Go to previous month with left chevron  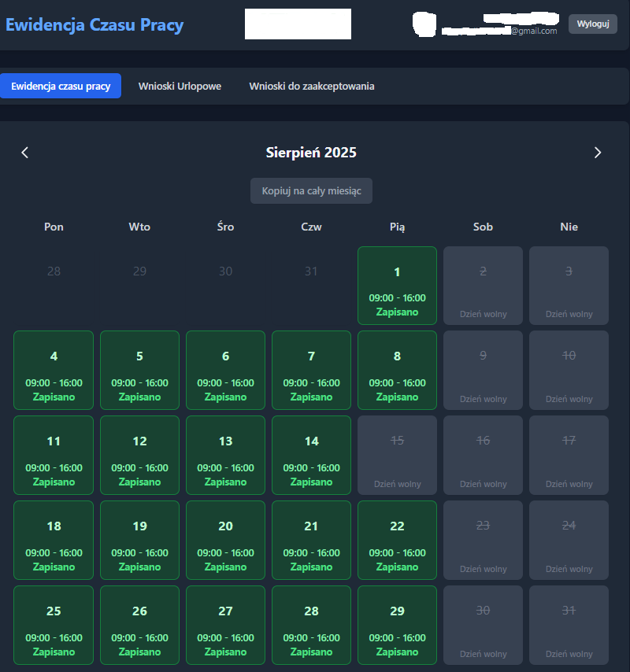coord(25,153)
